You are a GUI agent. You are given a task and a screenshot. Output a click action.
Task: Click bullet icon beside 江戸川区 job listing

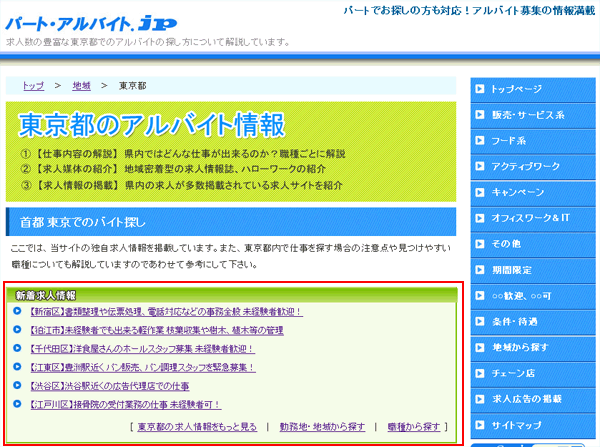17,403
